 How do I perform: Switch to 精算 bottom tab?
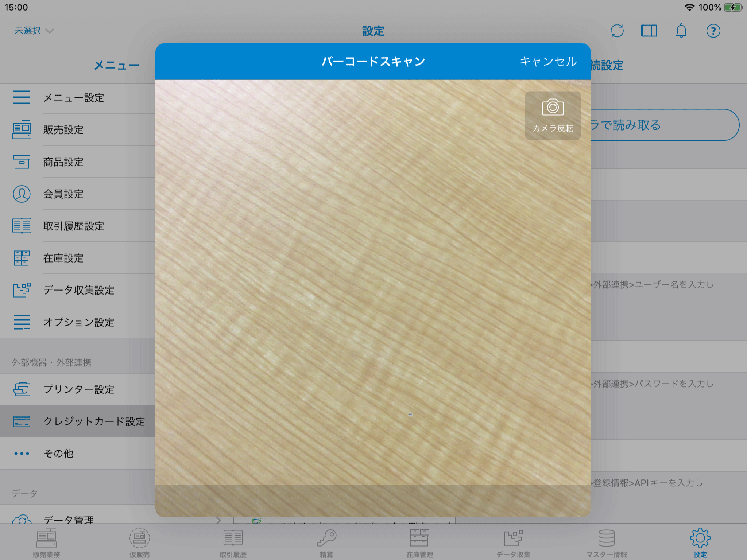(x=326, y=543)
